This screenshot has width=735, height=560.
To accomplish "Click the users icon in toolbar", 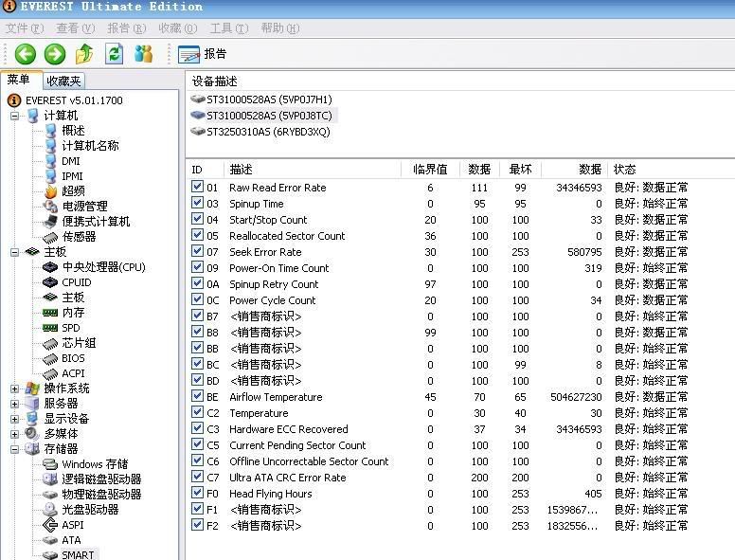I will (x=144, y=54).
